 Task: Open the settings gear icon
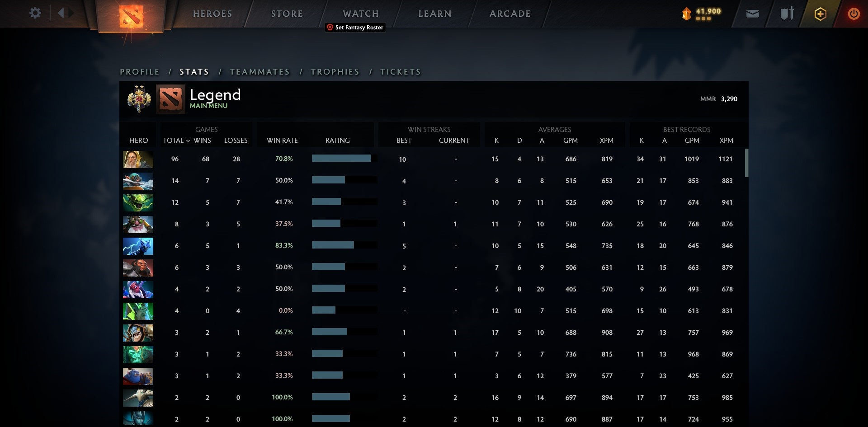(x=35, y=14)
